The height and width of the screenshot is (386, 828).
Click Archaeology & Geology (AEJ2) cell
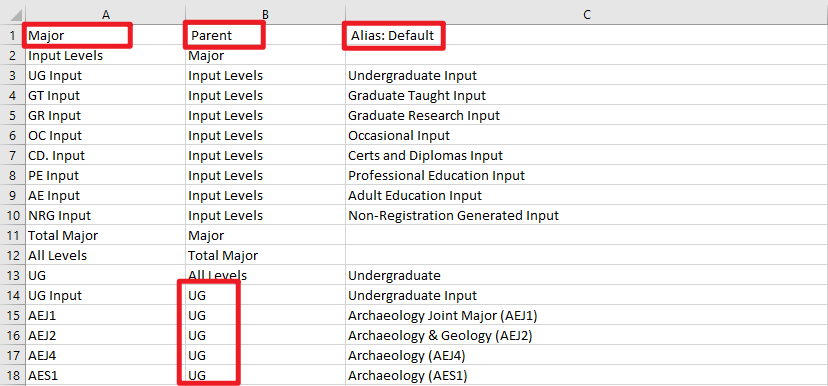click(587, 336)
